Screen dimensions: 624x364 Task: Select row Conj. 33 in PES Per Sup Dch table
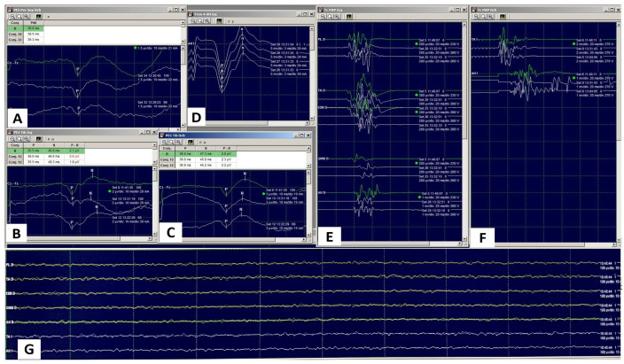(x=26, y=40)
